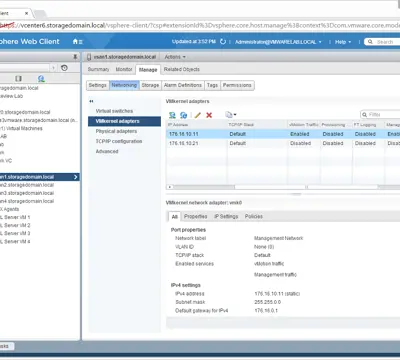Screen dimensions: 400x360
Task: Sort by FT Logging column header
Action: click(x=368, y=125)
